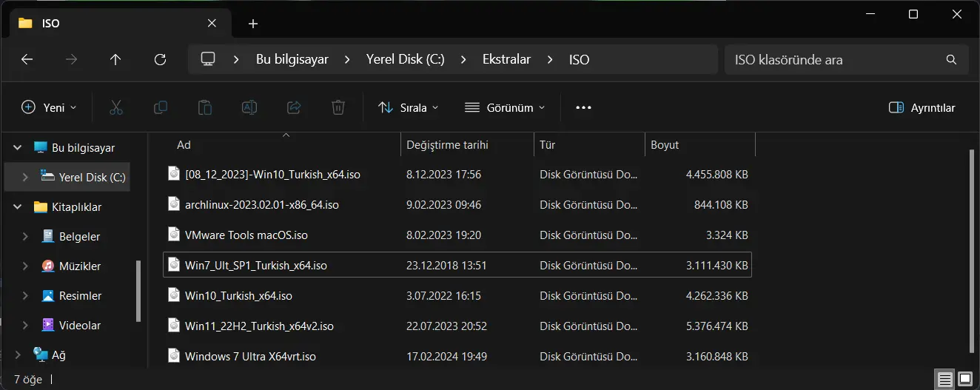The width and height of the screenshot is (980, 390).
Task: Open the three-dot more options menu
Action: click(x=583, y=107)
